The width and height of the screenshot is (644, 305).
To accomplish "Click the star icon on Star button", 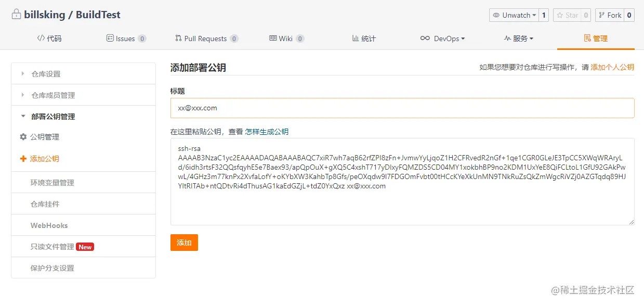I will click(560, 15).
